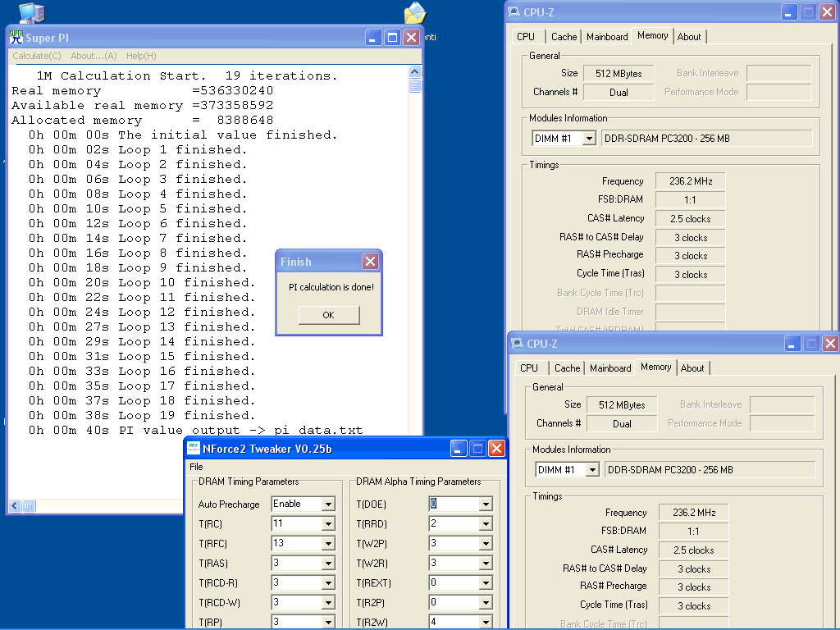Open the T(R2P) dropdown
Screen dimensions: 840x630
[486, 603]
